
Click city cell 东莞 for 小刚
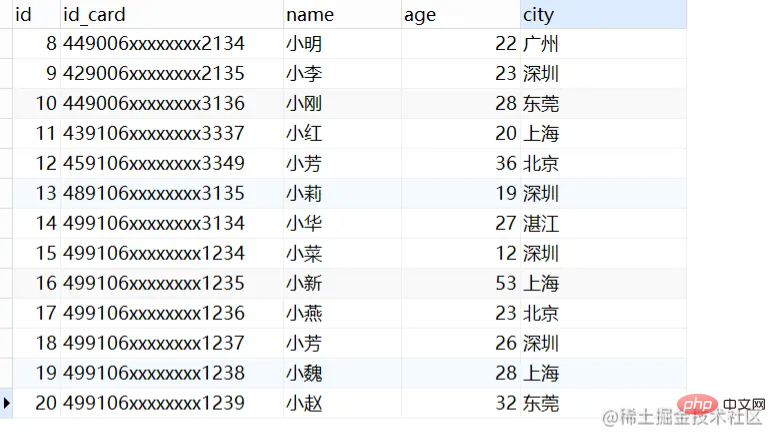pyautogui.click(x=603, y=103)
